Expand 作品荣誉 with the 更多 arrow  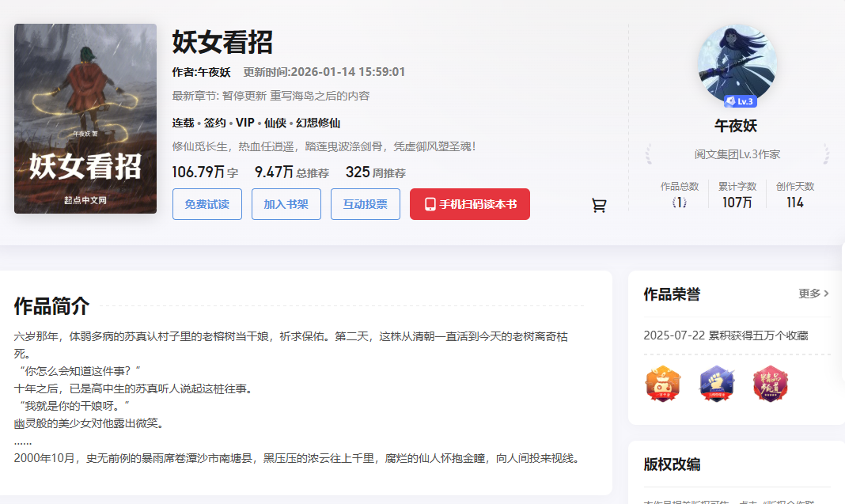(814, 294)
